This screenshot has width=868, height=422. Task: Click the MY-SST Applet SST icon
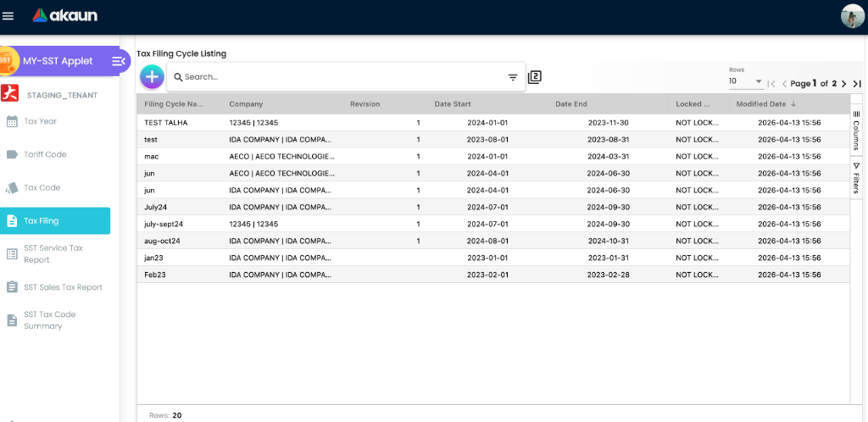tap(7, 61)
